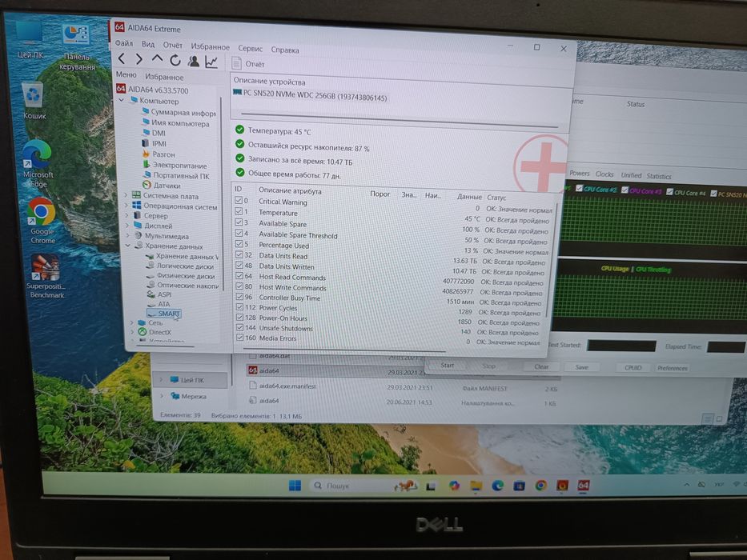The height and width of the screenshot is (560, 747).
Task: Toggle the Available Spare attribute checkbox
Action: click(x=239, y=222)
